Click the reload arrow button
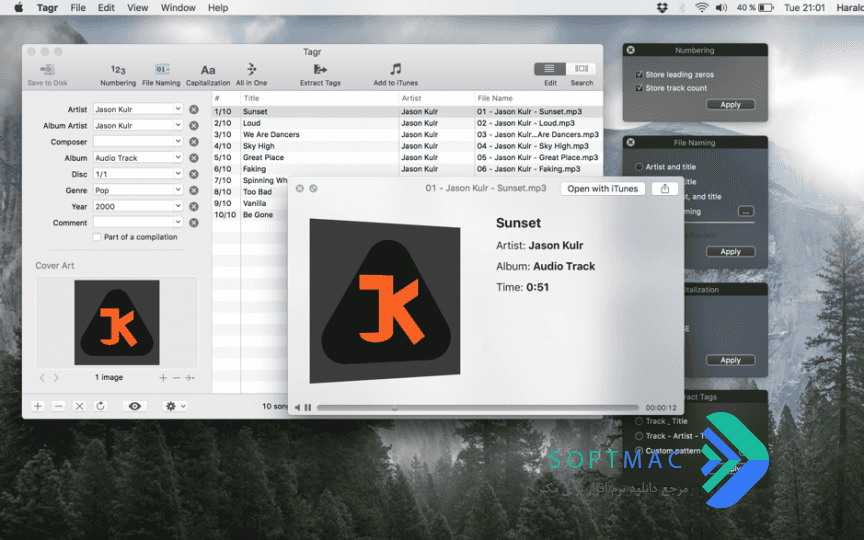The width and height of the screenshot is (864, 540). 100,406
